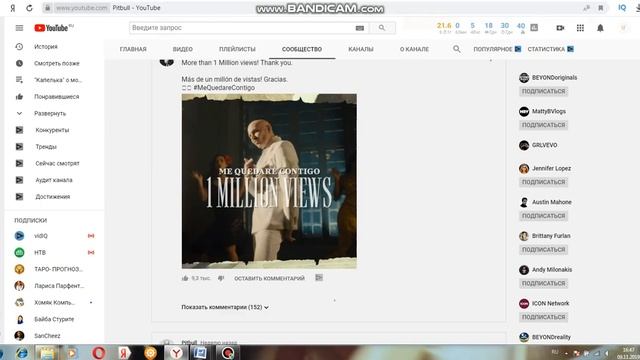Open the ПОПУЛЯРНОЕ vidIQ tab

click(497, 49)
